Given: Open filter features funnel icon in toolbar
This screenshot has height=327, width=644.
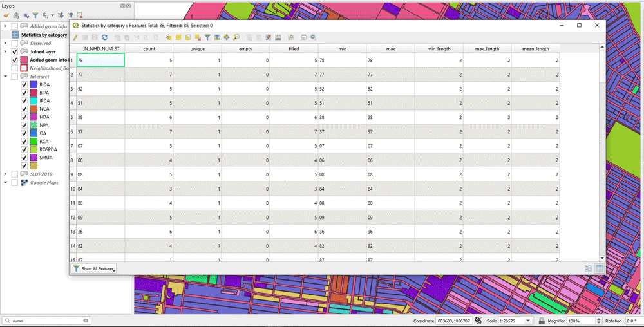Looking at the screenshot, I should 207,37.
